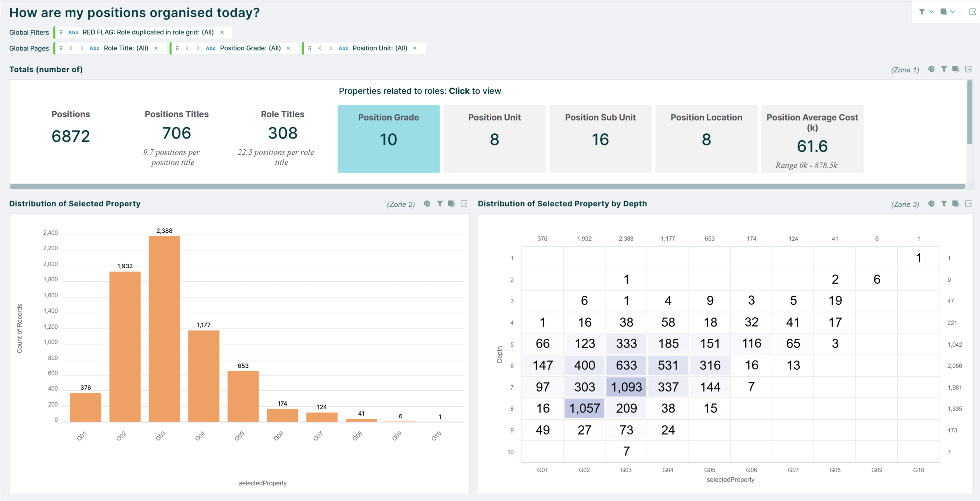Screen dimensions: 980x501
Task: Click the G03 bar labeled 2,388
Action: point(164,329)
